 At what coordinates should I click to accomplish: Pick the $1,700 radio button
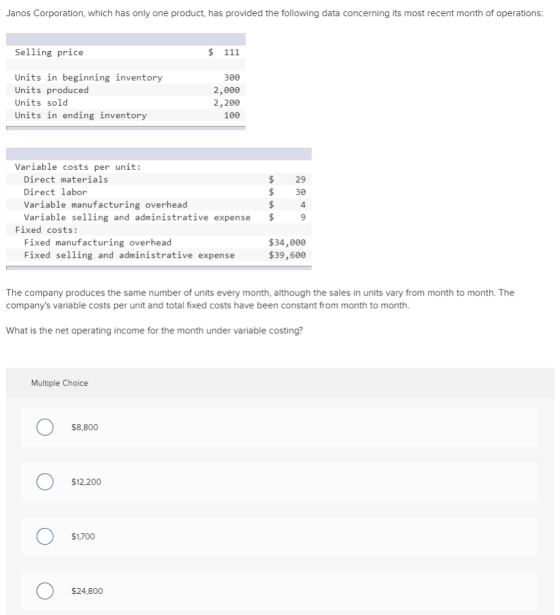coord(45,536)
